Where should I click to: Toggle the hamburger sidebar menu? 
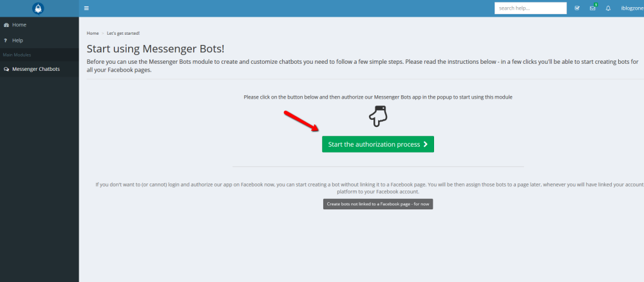86,8
